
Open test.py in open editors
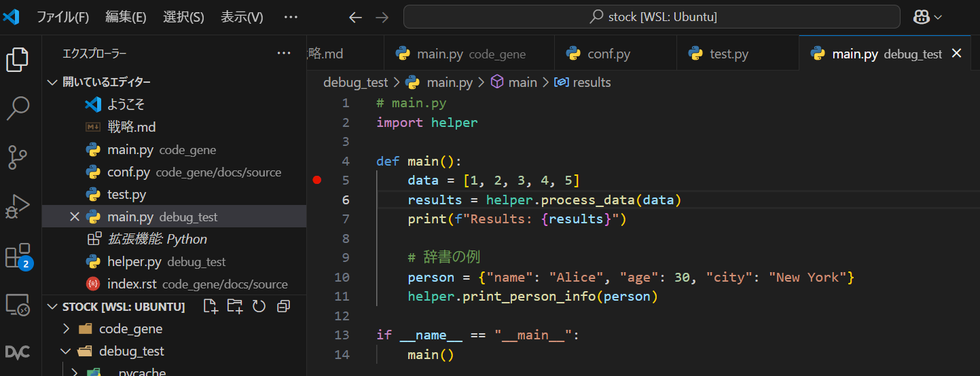click(x=174, y=195)
